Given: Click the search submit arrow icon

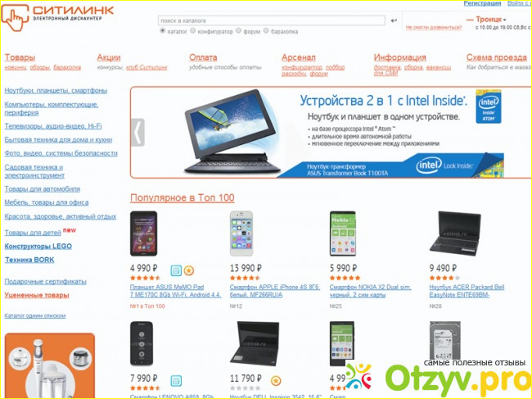Looking at the screenshot, I should [394, 20].
